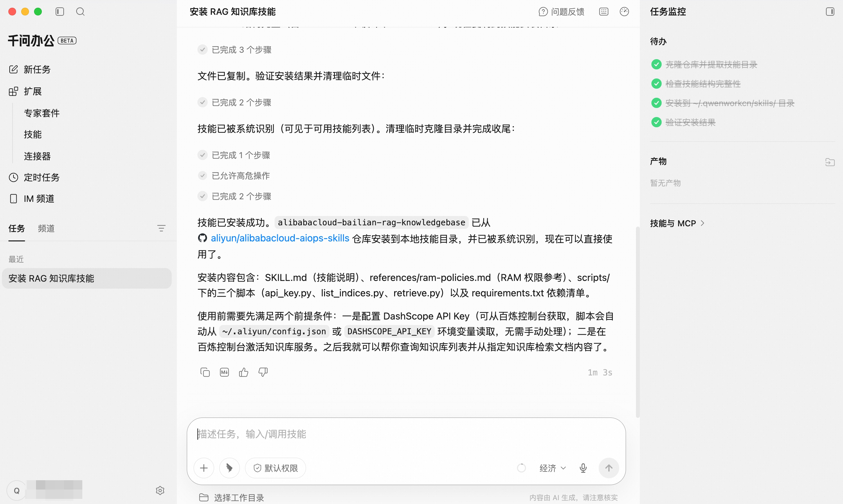Open IM 频道 page
Image resolution: width=843 pixels, height=504 pixels.
(x=32, y=198)
